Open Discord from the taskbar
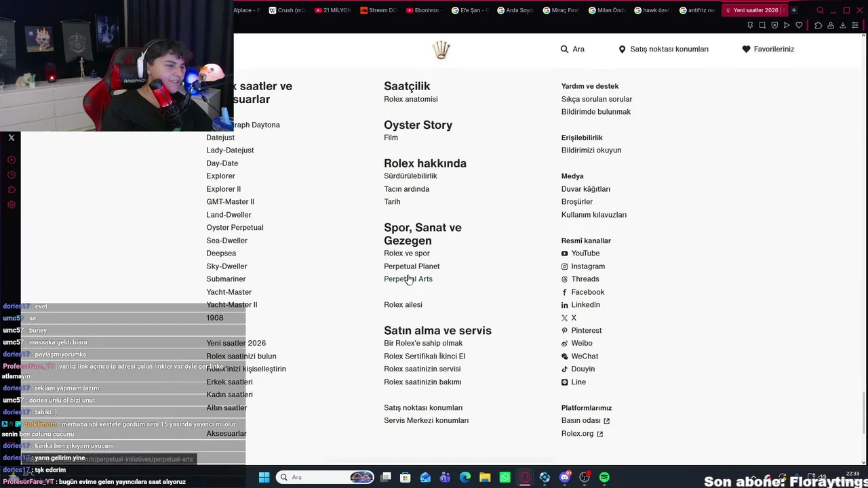 pos(565,477)
